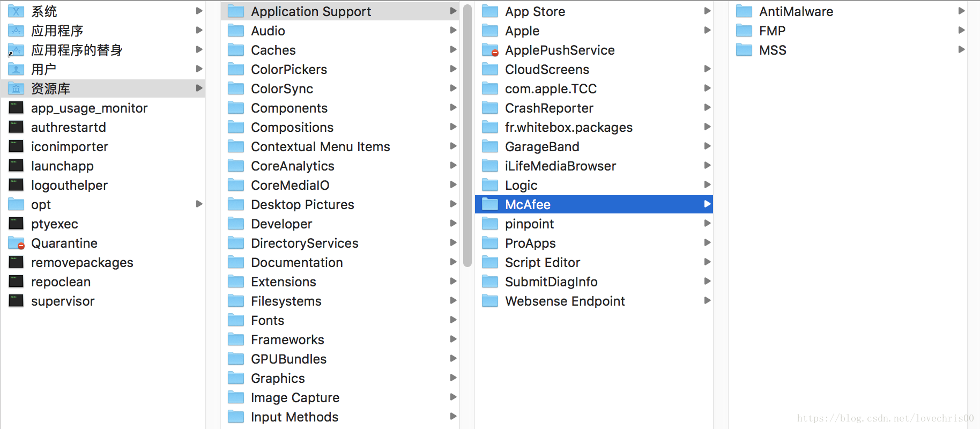Image resolution: width=980 pixels, height=429 pixels.
Task: Open the Desktop Pictures folder
Action: click(x=340, y=204)
